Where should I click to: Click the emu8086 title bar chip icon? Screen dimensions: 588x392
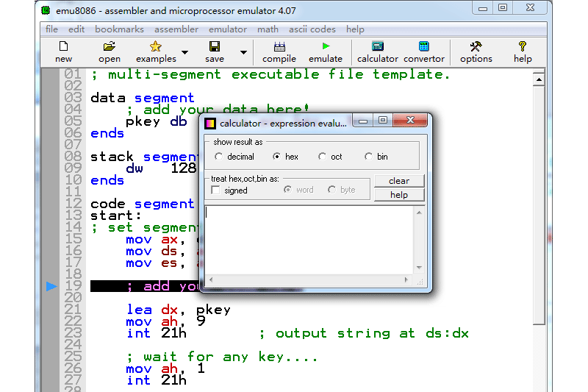click(x=46, y=10)
